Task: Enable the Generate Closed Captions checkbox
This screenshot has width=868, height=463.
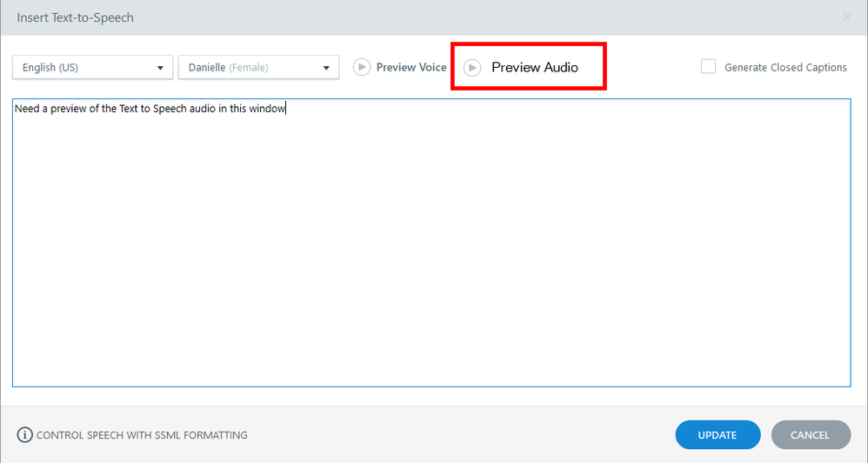Action: (709, 67)
